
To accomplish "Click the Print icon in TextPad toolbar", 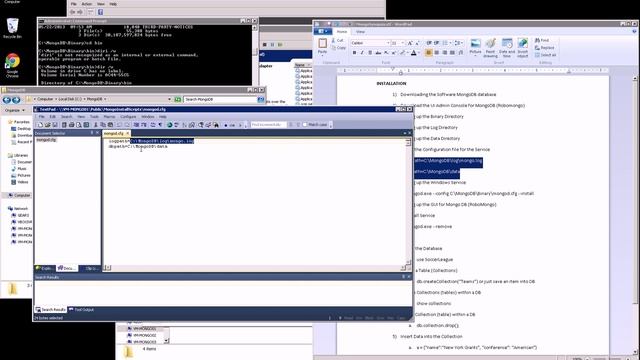I will [x=71, y=125].
